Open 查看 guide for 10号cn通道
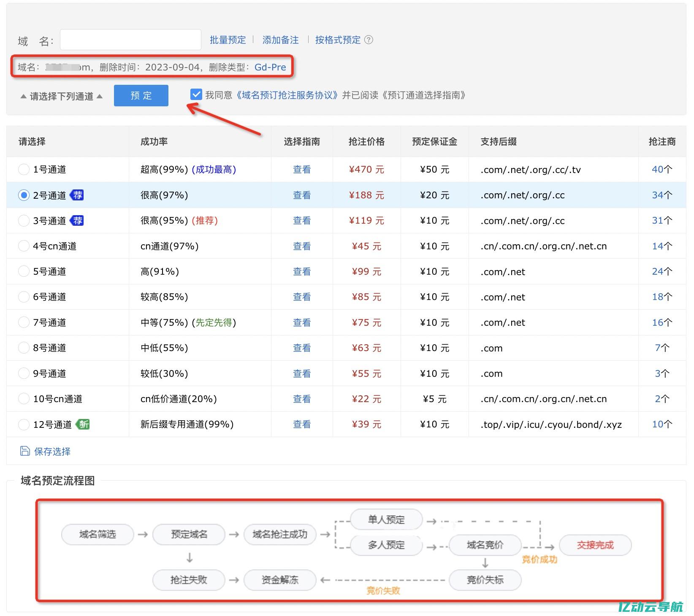Screen dimensions: 694x616 [x=302, y=399]
